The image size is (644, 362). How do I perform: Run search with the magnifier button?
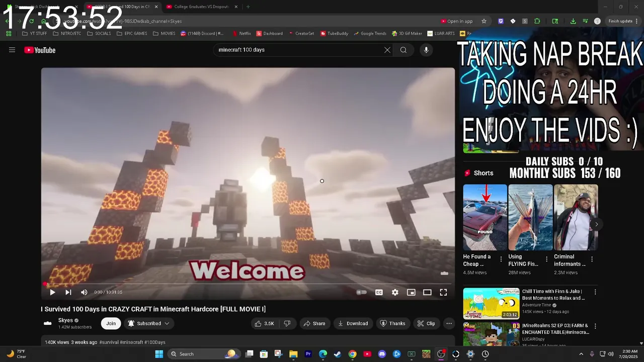[404, 50]
